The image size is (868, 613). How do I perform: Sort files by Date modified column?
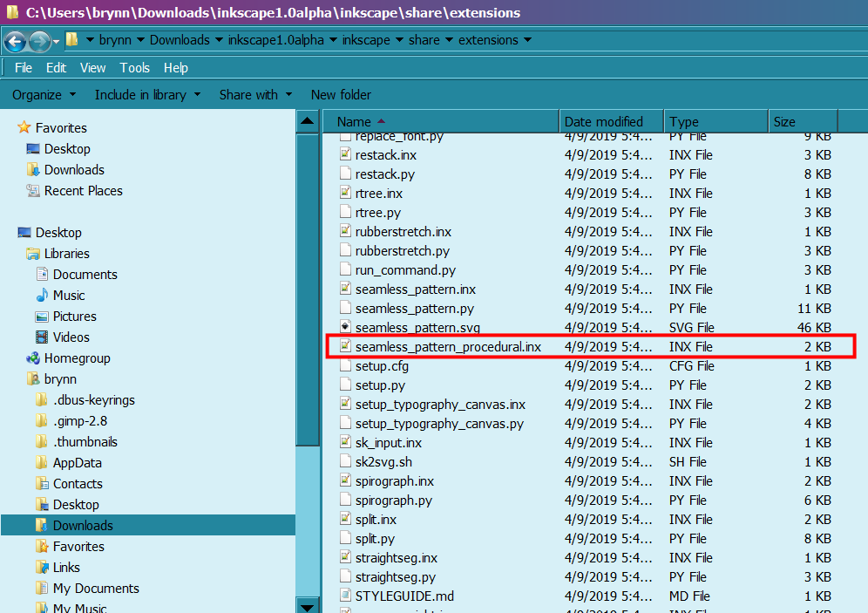pyautogui.click(x=604, y=122)
